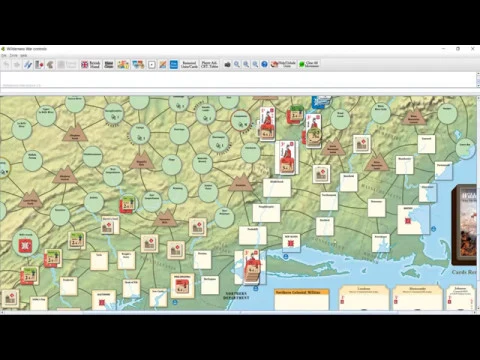Click the third magnifier zoom icon
The width and height of the screenshot is (480, 360).
point(255,64)
